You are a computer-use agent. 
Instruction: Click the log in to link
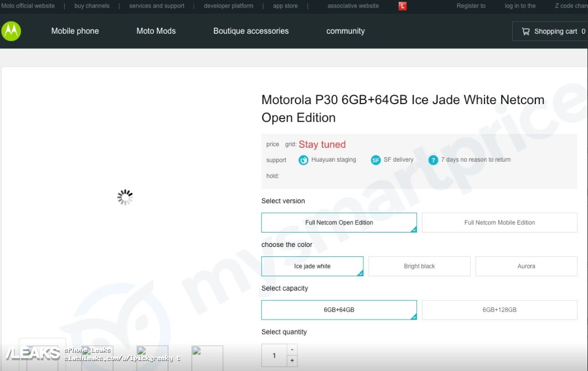coord(519,6)
